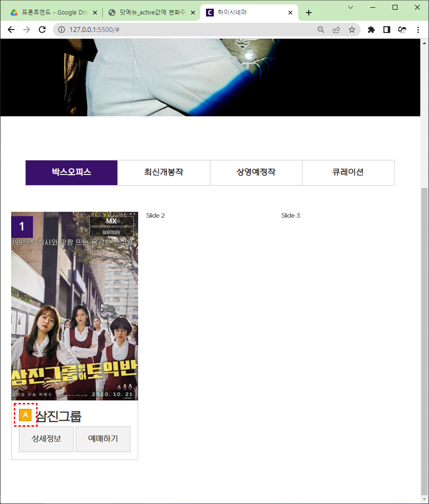Expand the tab search chevron
The height and width of the screenshot is (504, 429).
click(350, 7)
